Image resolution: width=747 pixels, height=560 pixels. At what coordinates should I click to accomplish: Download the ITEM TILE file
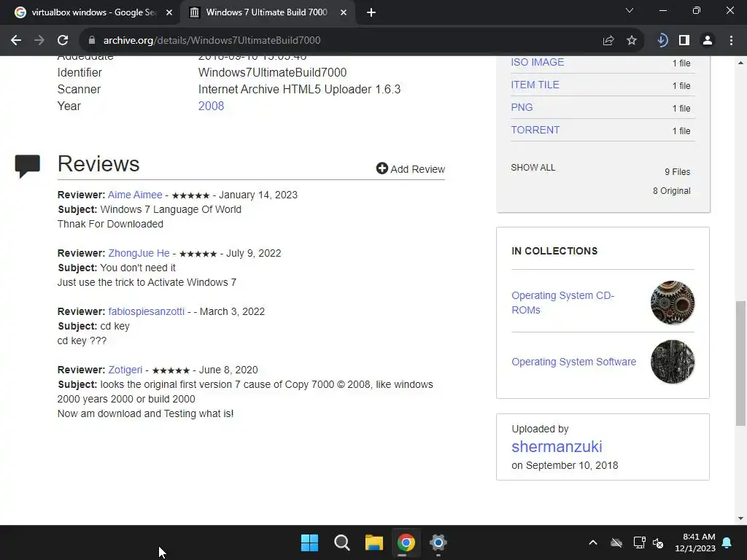535,85
